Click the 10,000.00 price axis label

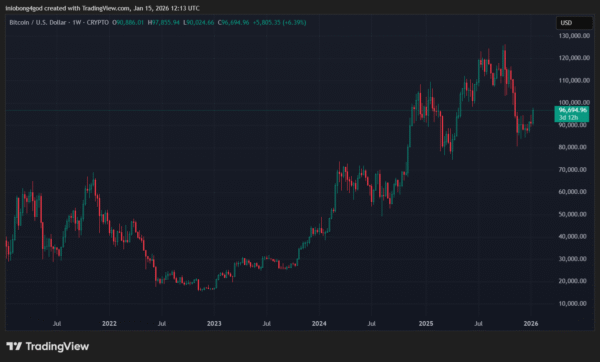pyautogui.click(x=572, y=303)
